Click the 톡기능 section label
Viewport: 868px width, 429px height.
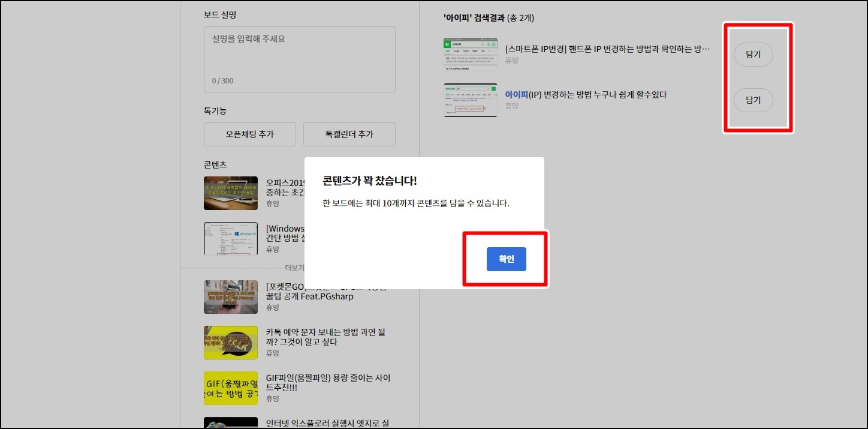tap(215, 111)
